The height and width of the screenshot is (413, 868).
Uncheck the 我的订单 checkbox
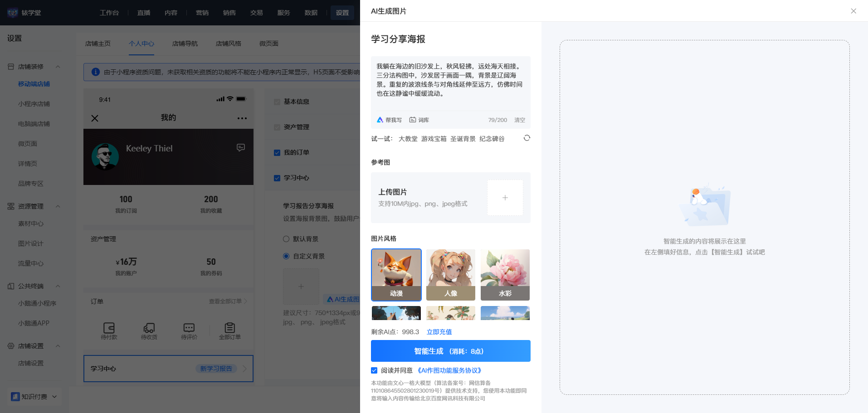point(277,153)
